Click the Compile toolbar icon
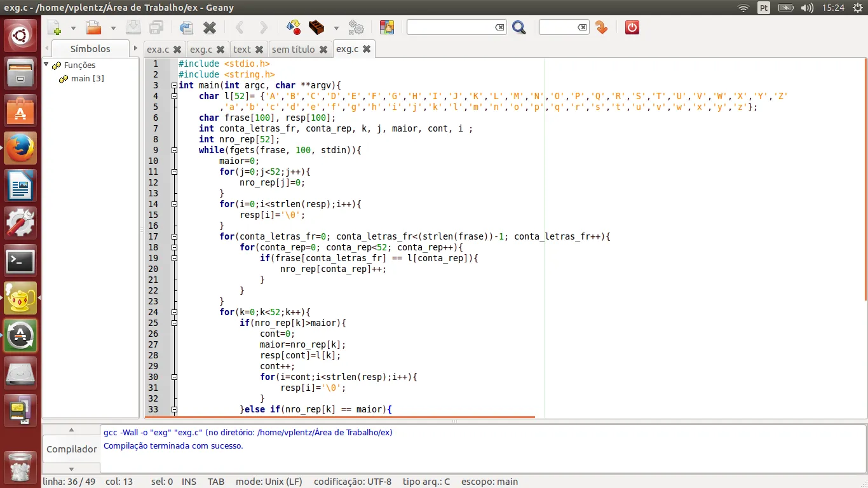868x488 pixels. coord(294,27)
